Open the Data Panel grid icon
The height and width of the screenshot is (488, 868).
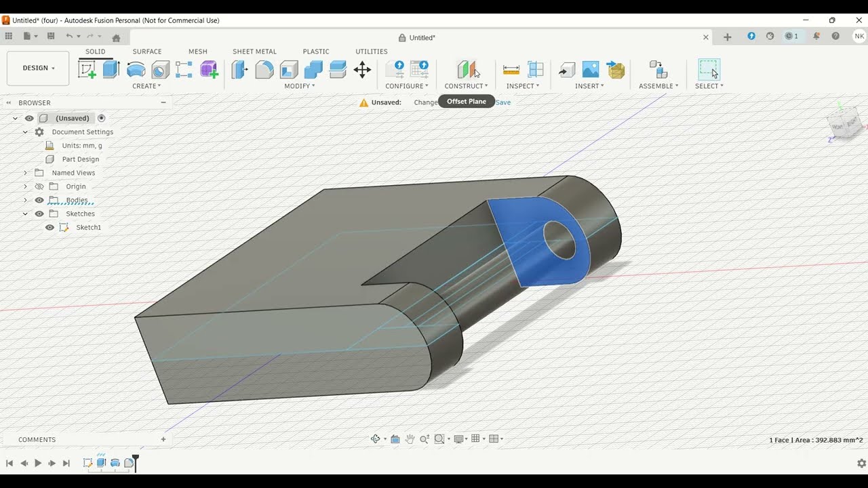click(9, 37)
